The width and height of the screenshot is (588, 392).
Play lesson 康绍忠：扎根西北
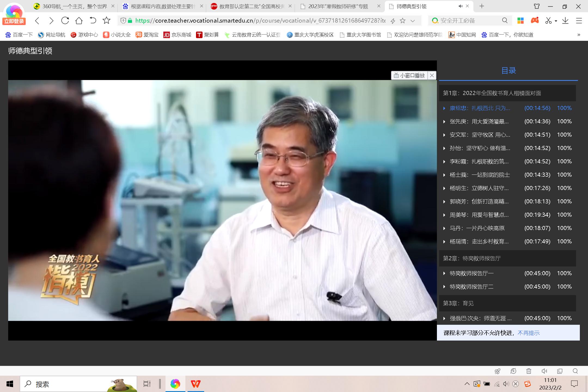[x=507, y=108]
